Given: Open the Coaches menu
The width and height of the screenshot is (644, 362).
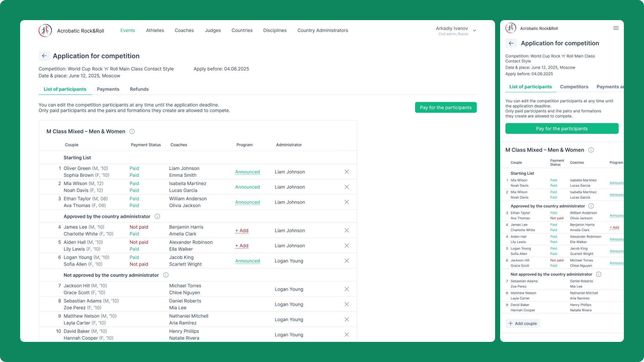Looking at the screenshot, I should click(x=184, y=30).
